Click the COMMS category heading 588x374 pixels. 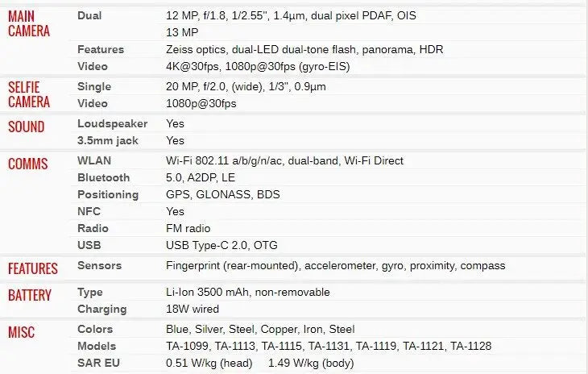(27, 164)
